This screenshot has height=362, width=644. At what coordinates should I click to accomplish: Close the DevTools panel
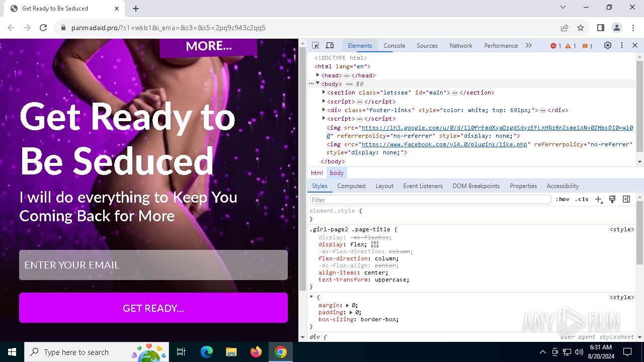635,45
